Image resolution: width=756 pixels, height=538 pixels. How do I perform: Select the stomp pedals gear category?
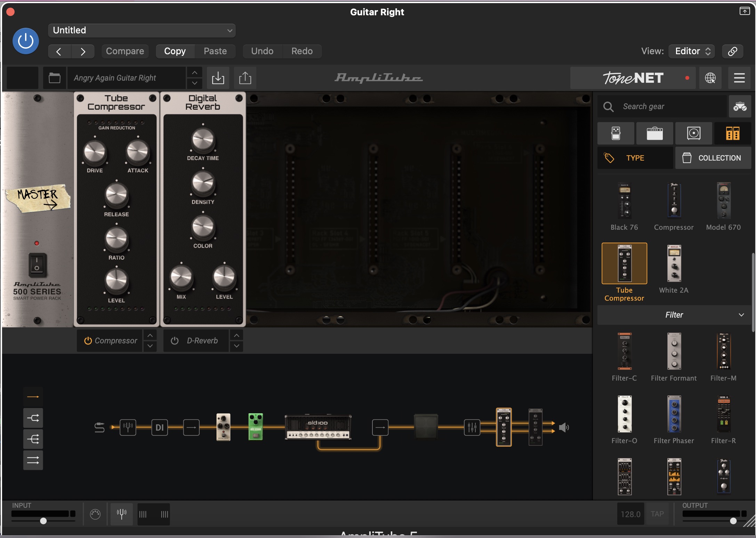(x=616, y=133)
